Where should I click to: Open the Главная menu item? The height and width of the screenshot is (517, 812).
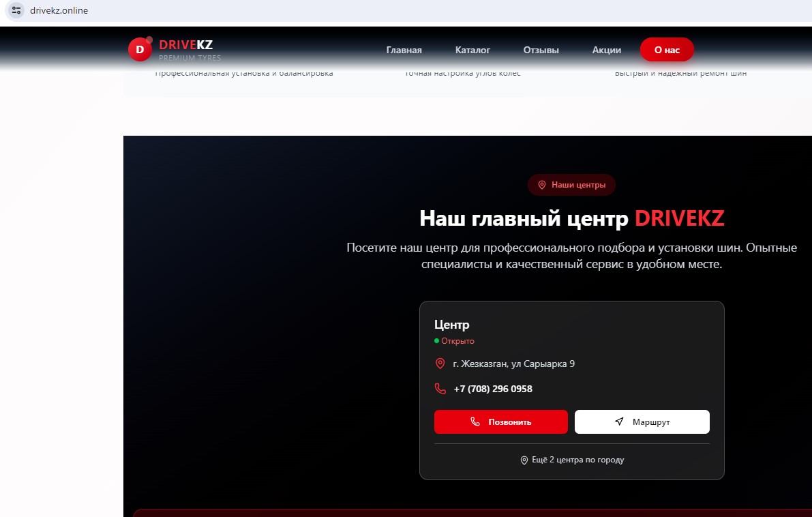(x=404, y=50)
